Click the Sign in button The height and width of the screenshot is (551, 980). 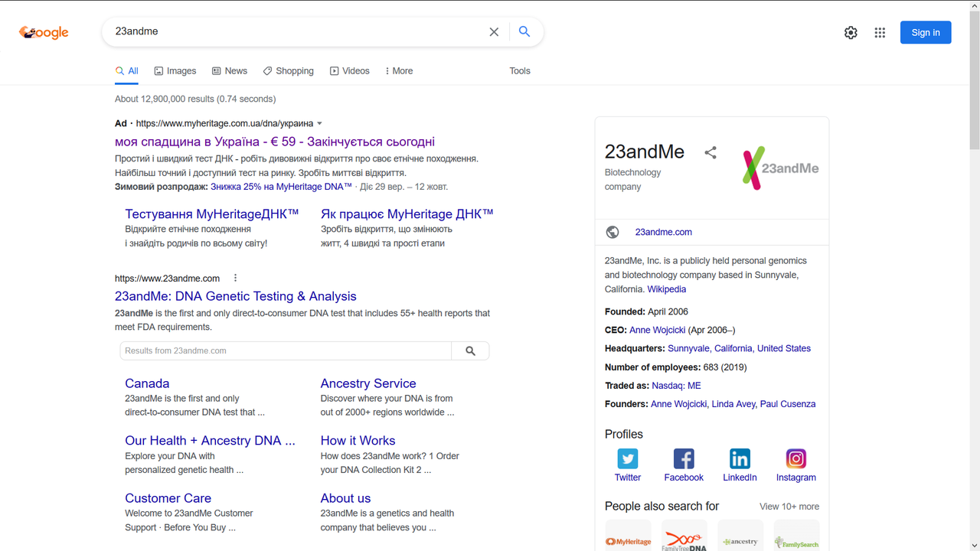pyautogui.click(x=926, y=32)
